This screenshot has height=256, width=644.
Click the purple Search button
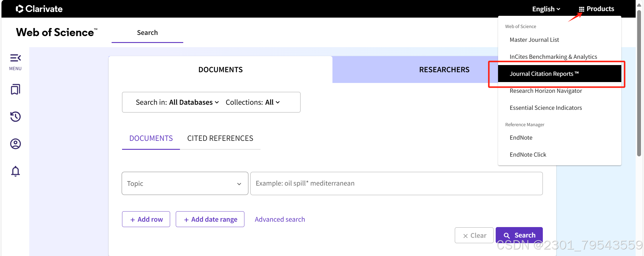point(519,235)
